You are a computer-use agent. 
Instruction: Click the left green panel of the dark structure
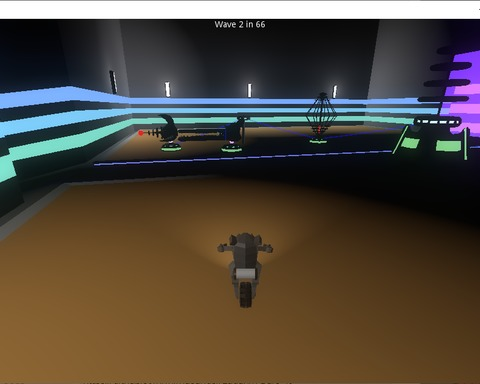coord(410,143)
